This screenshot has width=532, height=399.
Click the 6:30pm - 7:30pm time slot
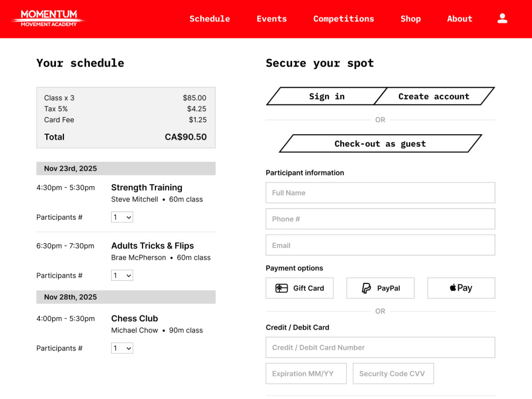pos(65,246)
